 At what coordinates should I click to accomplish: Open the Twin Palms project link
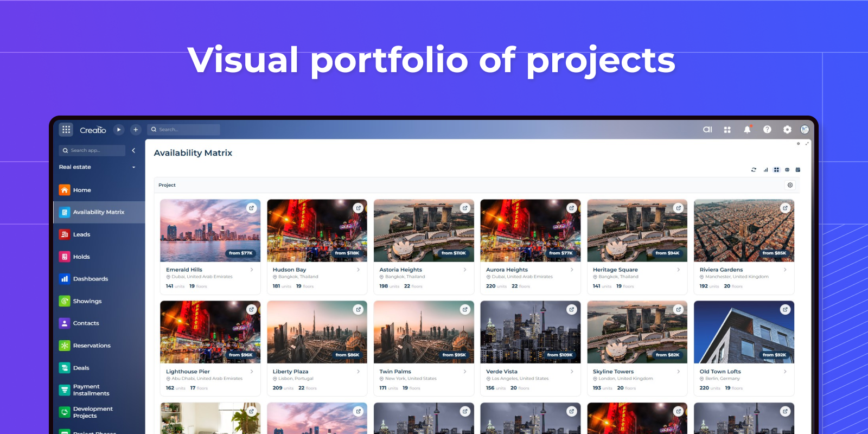click(395, 372)
